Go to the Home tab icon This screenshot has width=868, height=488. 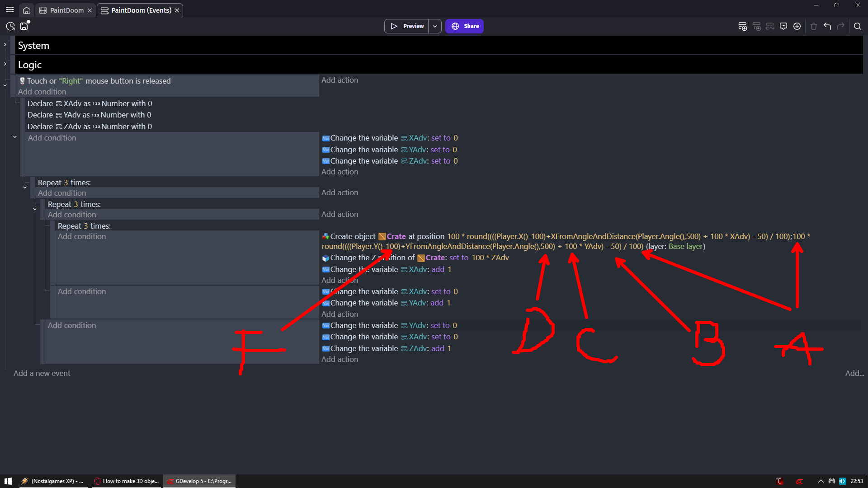(x=27, y=10)
